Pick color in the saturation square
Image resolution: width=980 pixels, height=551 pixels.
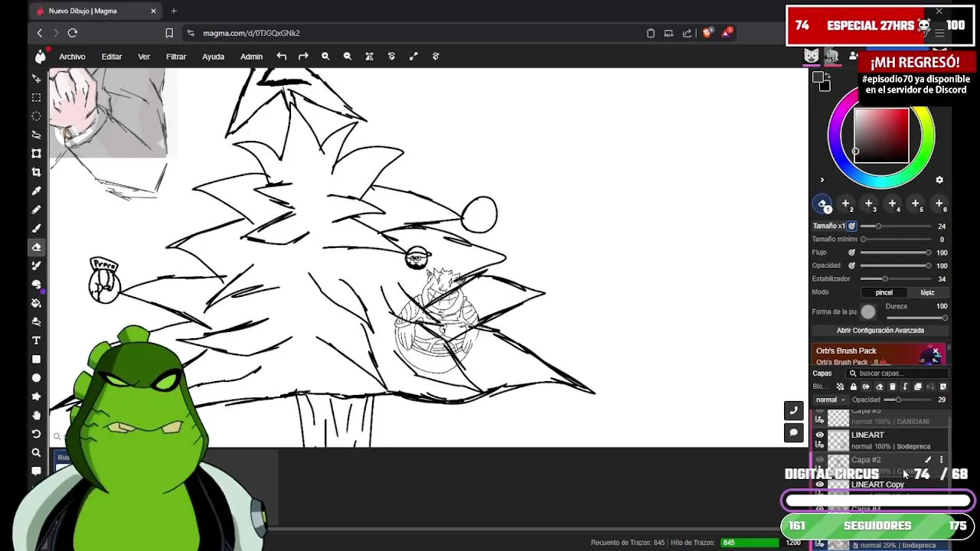click(882, 135)
